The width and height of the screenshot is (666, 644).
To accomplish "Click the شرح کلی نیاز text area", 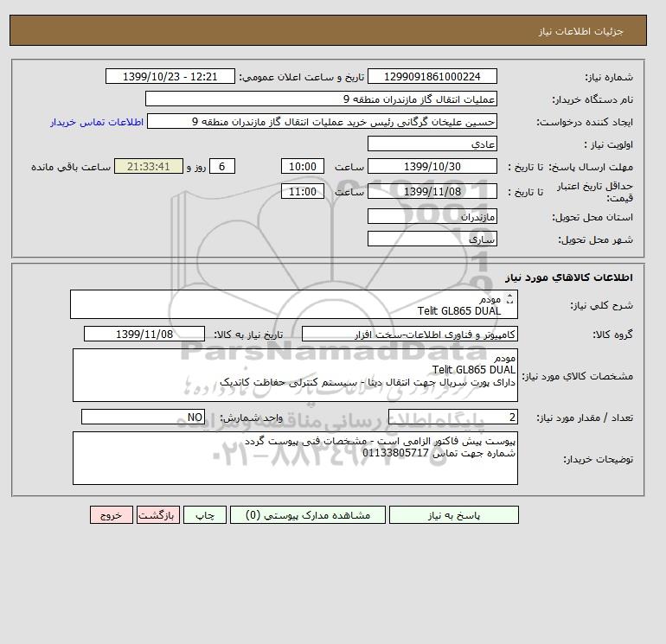I will (x=294, y=304).
